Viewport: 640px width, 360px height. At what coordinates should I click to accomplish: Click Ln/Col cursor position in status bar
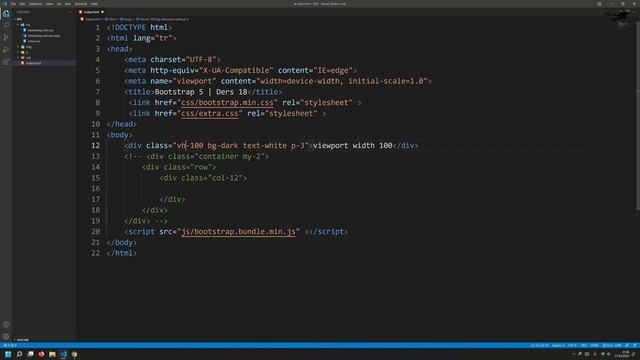point(540,345)
